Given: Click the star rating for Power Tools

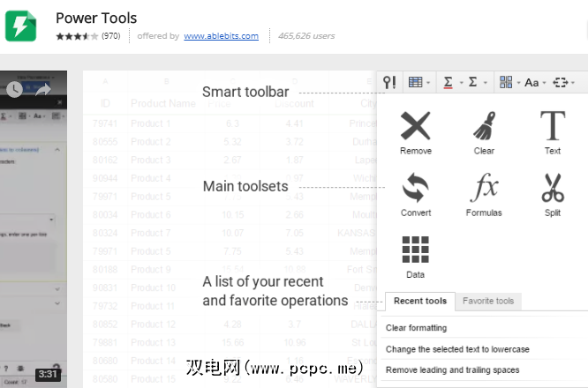Looking at the screenshot, I should coord(77,36).
